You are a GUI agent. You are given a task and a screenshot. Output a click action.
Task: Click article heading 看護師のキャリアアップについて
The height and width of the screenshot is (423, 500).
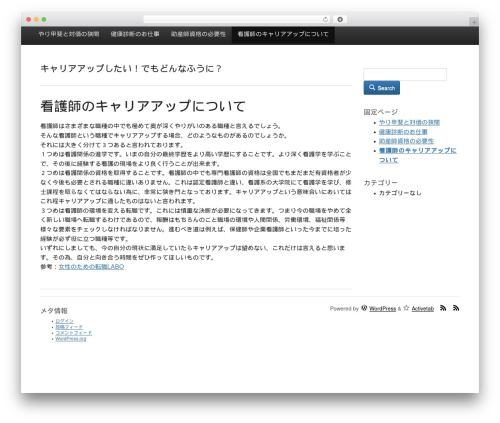[x=143, y=106]
